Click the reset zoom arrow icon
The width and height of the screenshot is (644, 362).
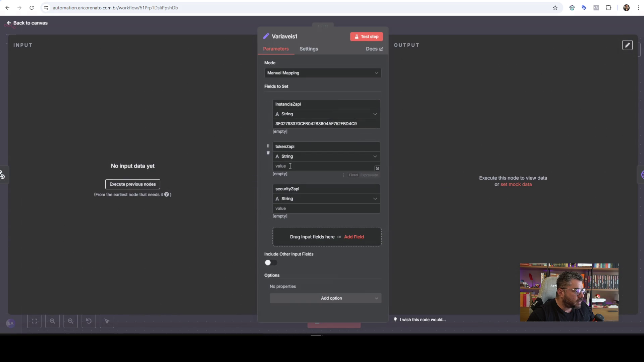89,321
